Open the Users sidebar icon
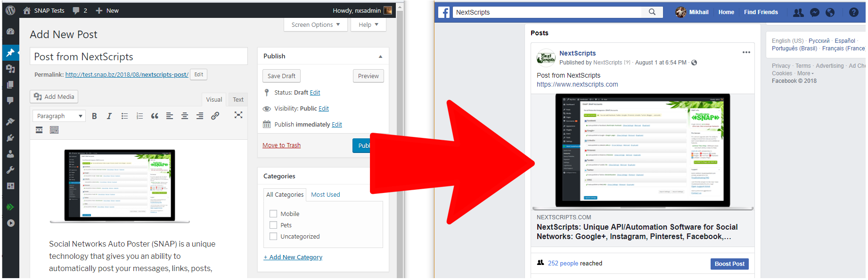This screenshot has height=280, width=868. coord(10,154)
